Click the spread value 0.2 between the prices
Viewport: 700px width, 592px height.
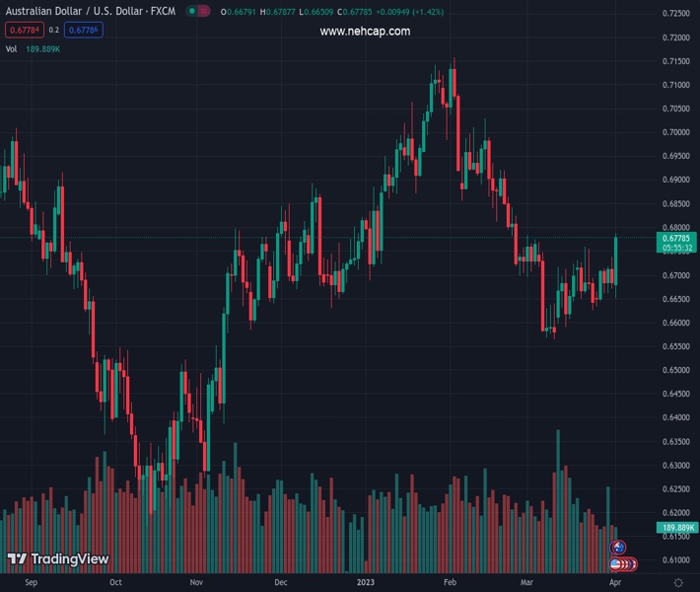point(54,30)
